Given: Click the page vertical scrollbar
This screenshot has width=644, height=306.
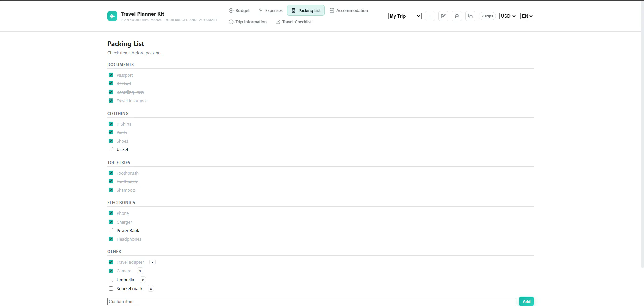Looking at the screenshot, I should (x=642, y=134).
